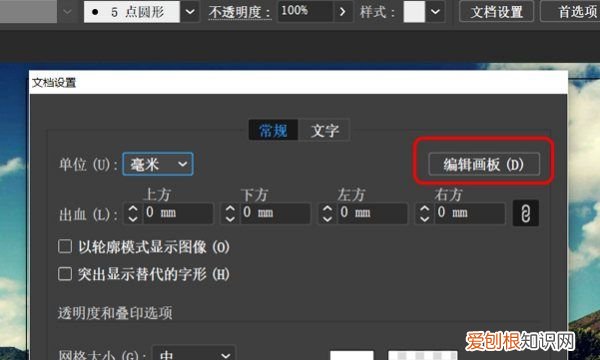Open the 样式 style dropdown arrow
The width and height of the screenshot is (600, 360).
coord(435,12)
